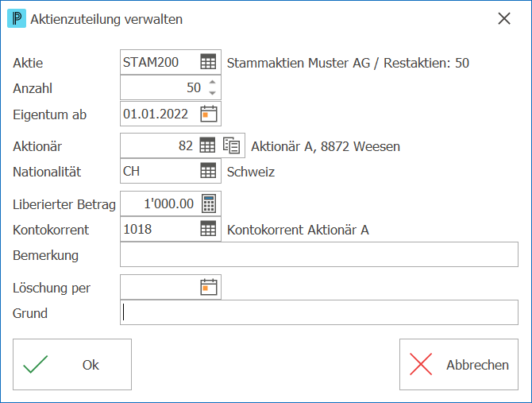Open the Kontokorrent lookup table icon

(208, 229)
